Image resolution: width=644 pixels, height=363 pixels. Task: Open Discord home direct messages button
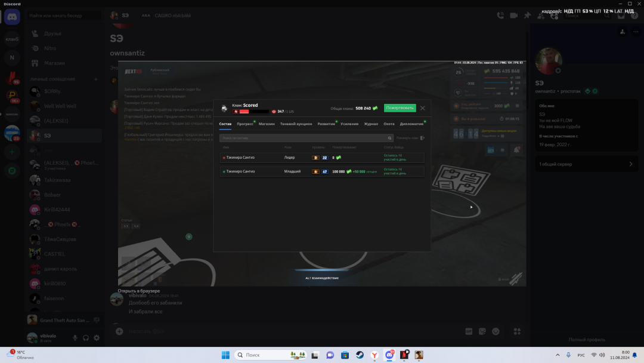12,17
